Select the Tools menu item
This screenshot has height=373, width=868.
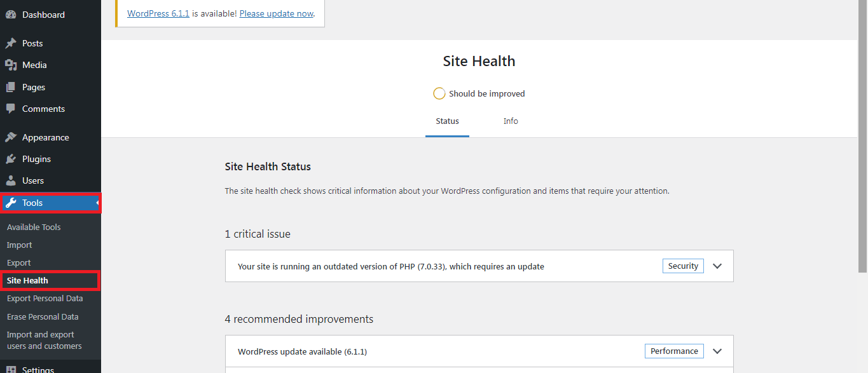pyautogui.click(x=50, y=203)
